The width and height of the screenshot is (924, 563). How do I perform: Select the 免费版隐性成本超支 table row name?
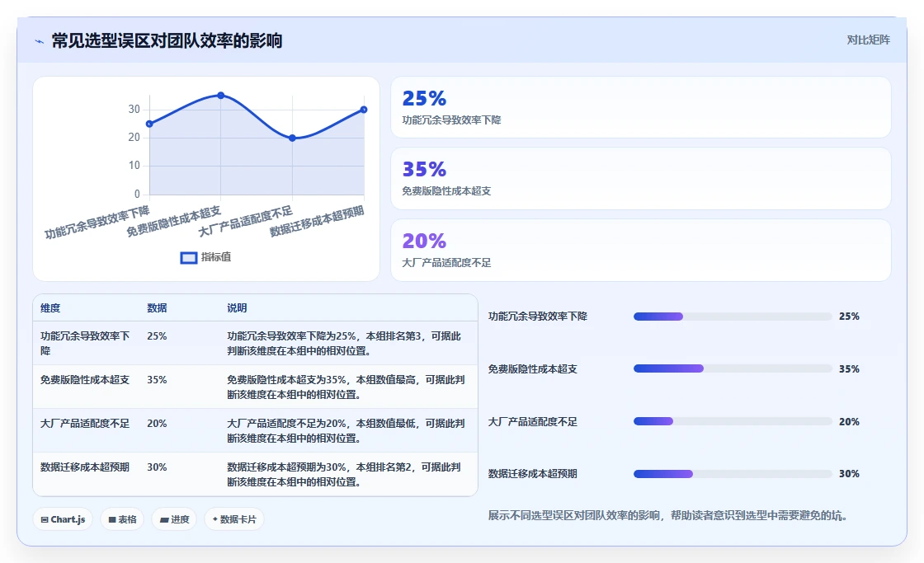coord(85,380)
